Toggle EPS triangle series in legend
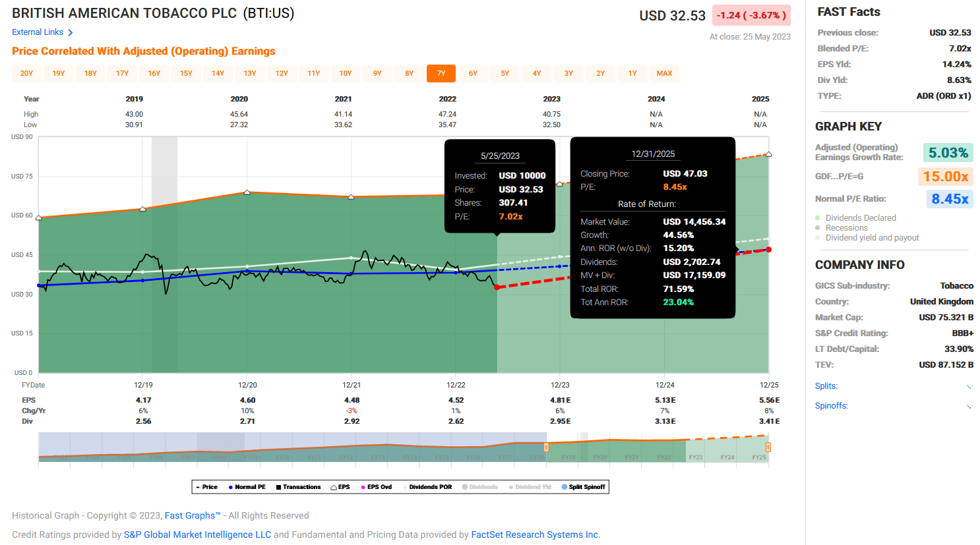This screenshot has height=545, width=980. 340,487
